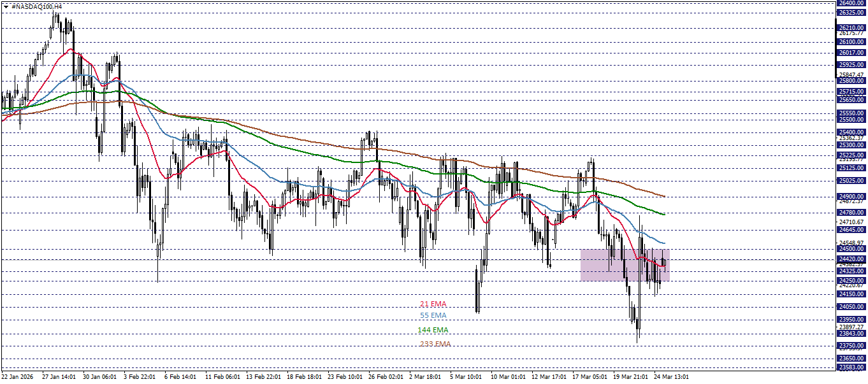Click the "22 Jan 2026" date label
This screenshot has height=384, width=868.
[x=17, y=376]
